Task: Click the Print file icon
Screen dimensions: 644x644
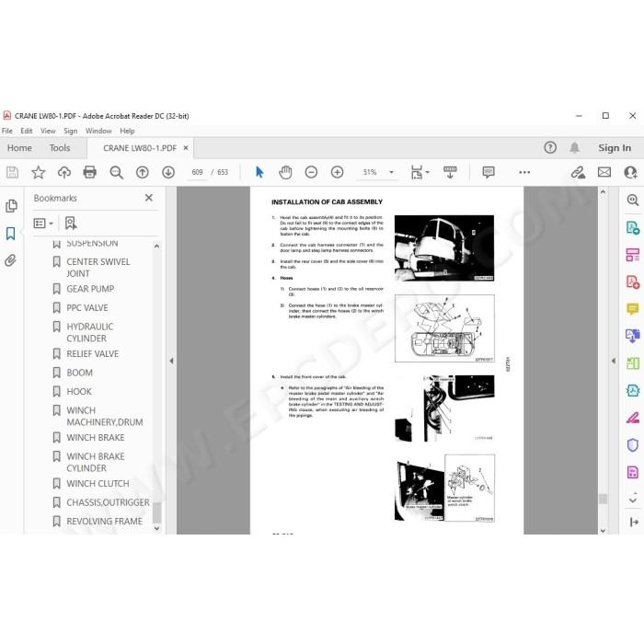Action: pyautogui.click(x=89, y=172)
